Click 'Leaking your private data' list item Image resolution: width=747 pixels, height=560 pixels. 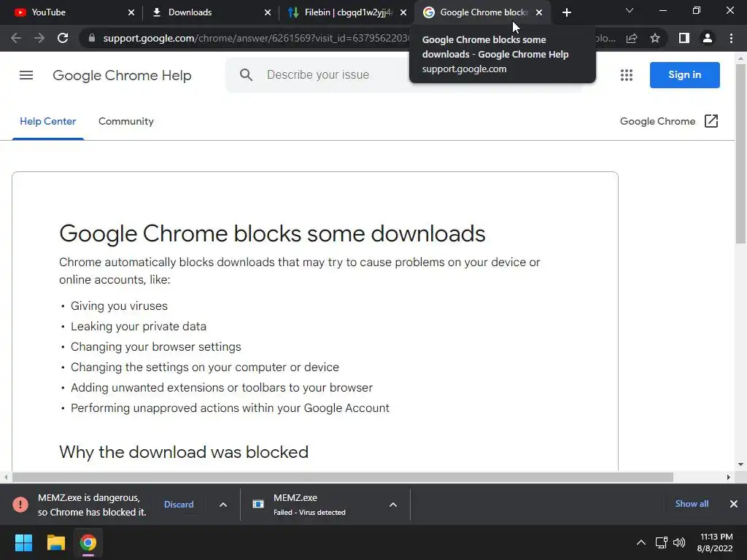(139, 326)
